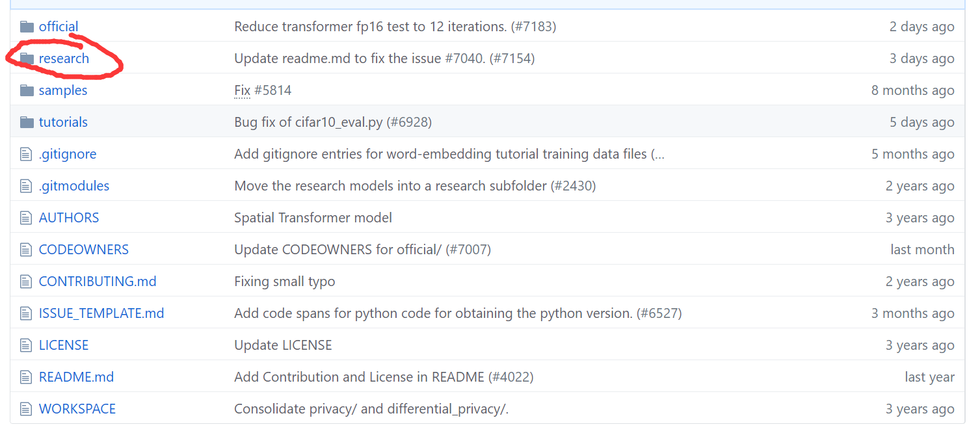View the README.md file
This screenshot has width=980, height=433.
click(x=76, y=376)
